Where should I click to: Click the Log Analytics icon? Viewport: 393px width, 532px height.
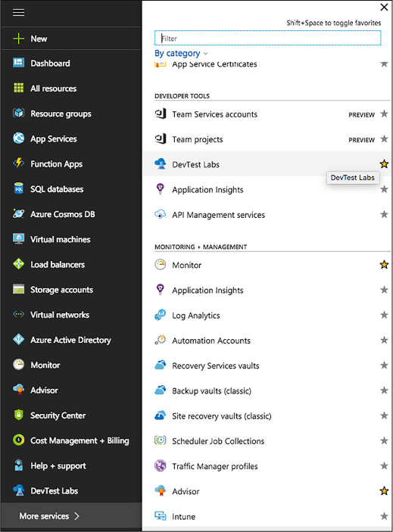click(161, 315)
